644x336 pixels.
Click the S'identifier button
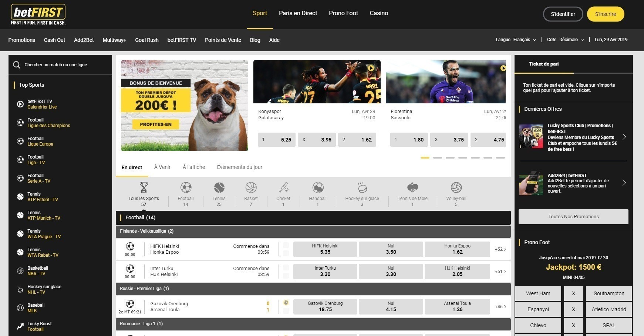point(563,14)
